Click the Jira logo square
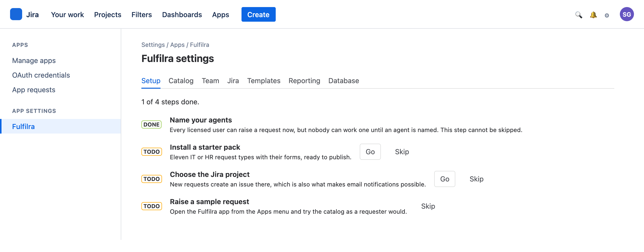This screenshot has height=252, width=644. click(16, 14)
